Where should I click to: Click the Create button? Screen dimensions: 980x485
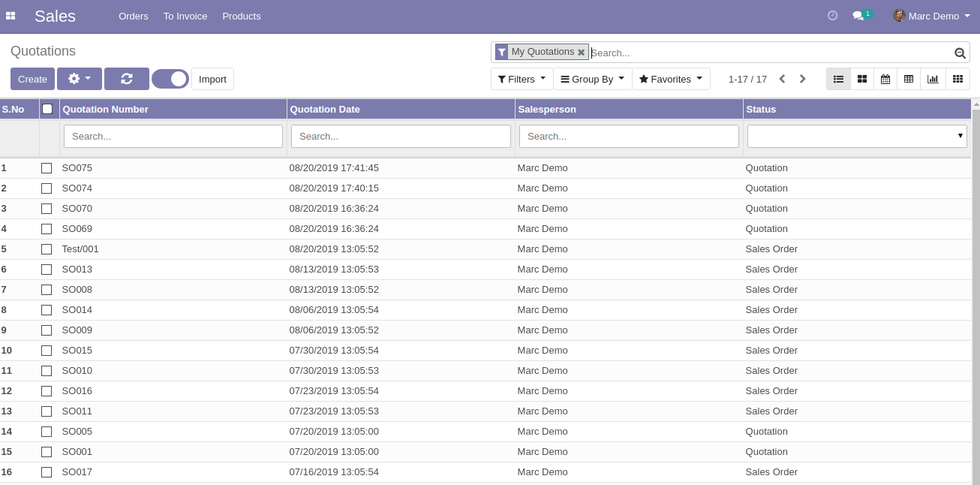(x=32, y=79)
